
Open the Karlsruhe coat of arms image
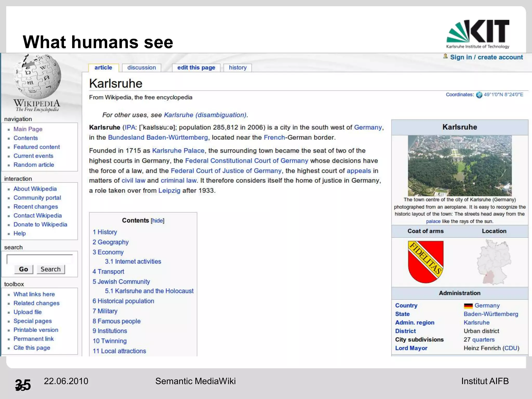426,262
